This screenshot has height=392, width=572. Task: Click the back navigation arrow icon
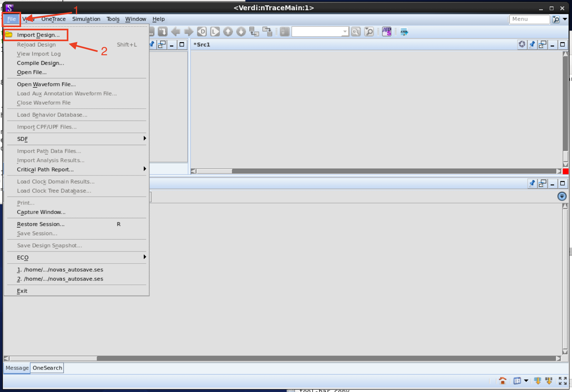tap(176, 32)
